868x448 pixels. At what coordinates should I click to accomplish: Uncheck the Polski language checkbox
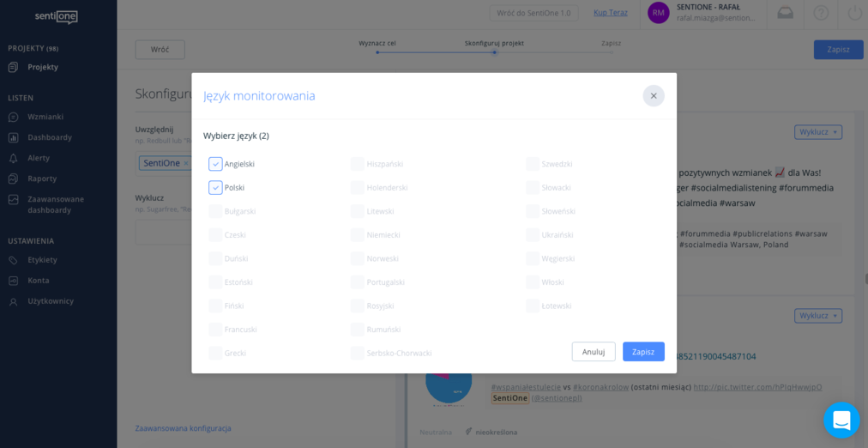[215, 188]
